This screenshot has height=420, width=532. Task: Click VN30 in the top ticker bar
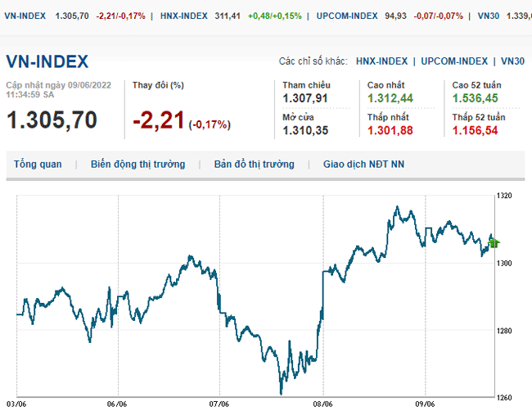point(489,16)
